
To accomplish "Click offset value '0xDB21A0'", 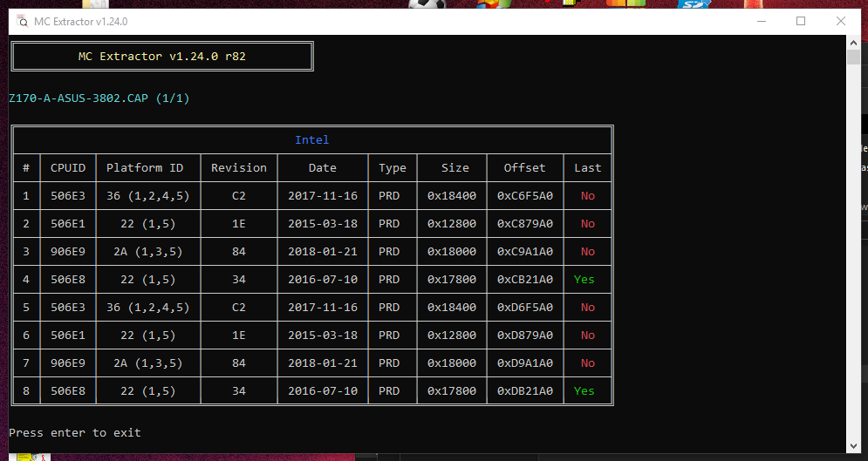I will [x=525, y=390].
